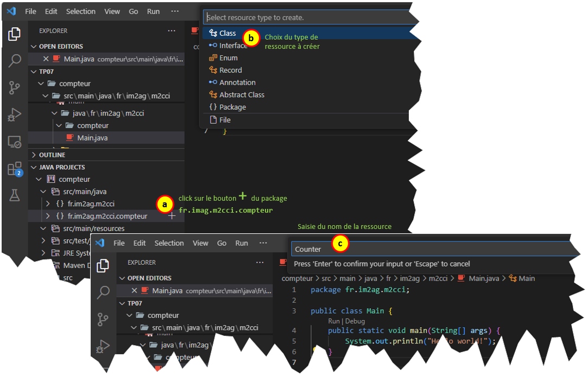
Task: Open Extensions view with badge 2
Action: coord(15,169)
